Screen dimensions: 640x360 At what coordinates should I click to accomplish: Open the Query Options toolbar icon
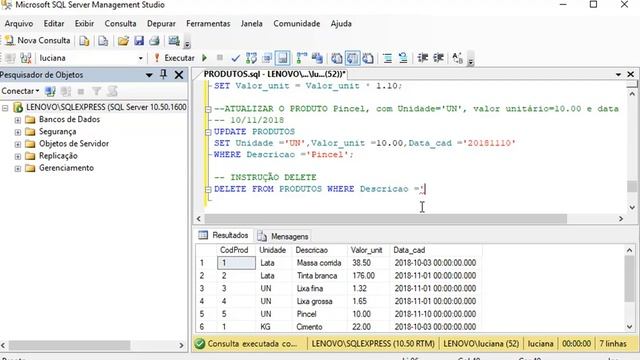[267, 58]
